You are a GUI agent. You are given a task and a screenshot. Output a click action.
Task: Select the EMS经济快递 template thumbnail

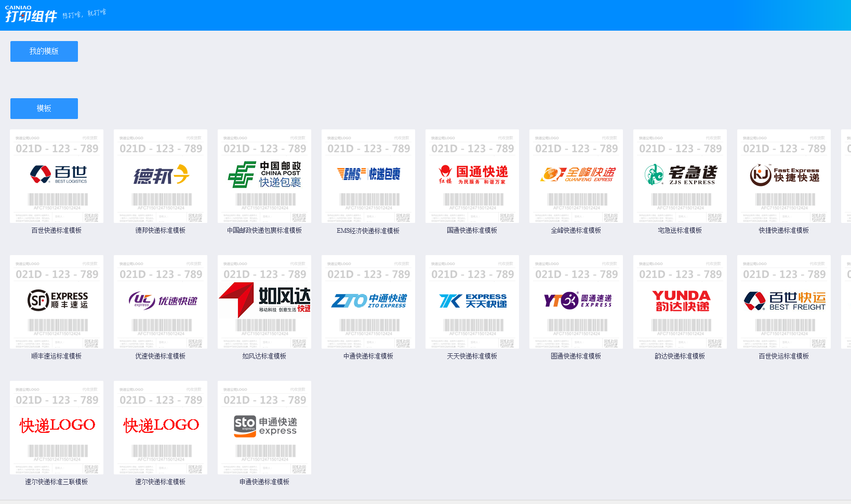pos(368,176)
